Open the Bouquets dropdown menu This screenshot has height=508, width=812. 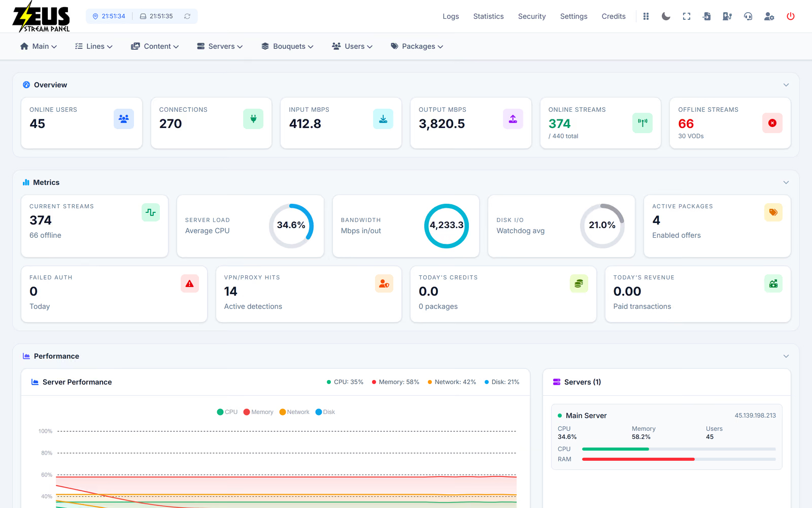[287, 46]
